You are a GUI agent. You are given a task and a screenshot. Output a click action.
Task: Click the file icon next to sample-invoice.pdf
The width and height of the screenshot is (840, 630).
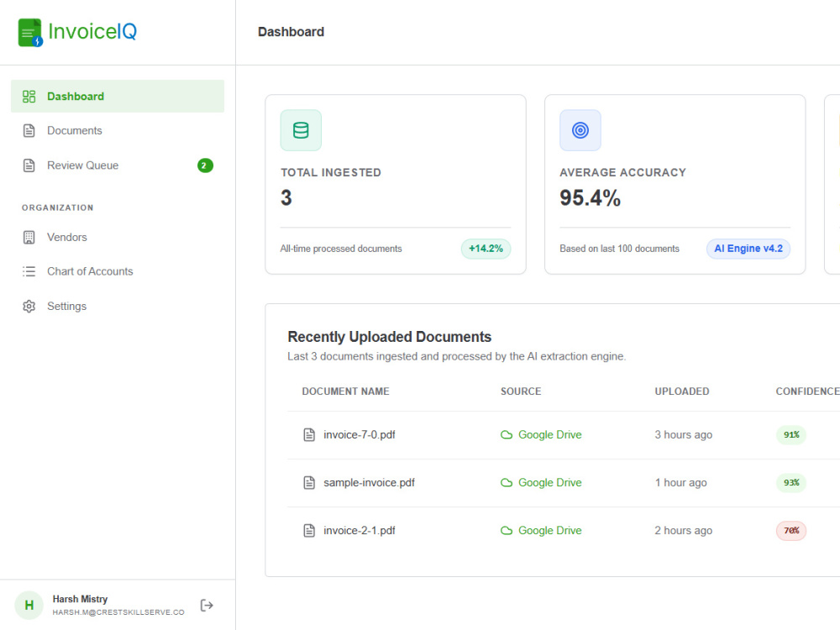[309, 483]
